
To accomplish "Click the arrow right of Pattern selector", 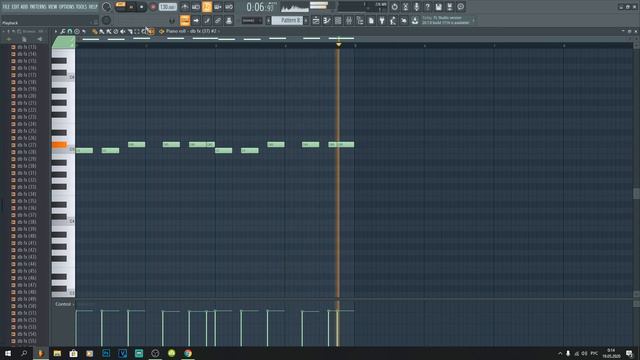I will click(306, 20).
